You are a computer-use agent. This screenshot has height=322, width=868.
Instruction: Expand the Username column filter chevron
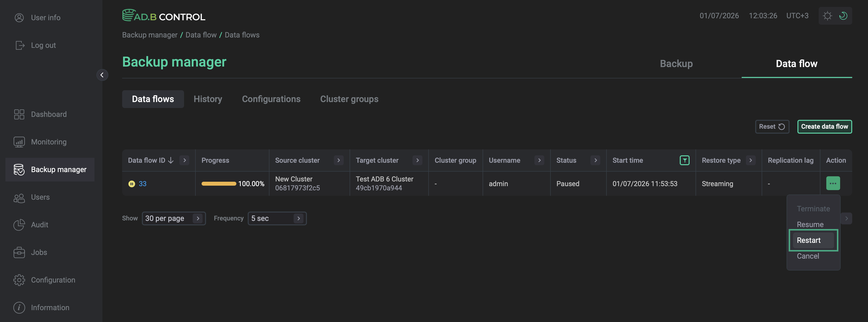click(x=539, y=160)
